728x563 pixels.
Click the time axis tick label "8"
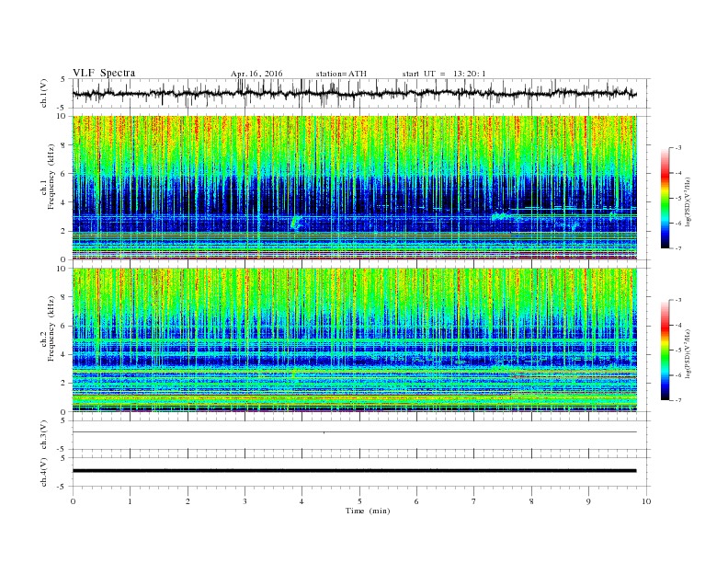click(x=531, y=501)
